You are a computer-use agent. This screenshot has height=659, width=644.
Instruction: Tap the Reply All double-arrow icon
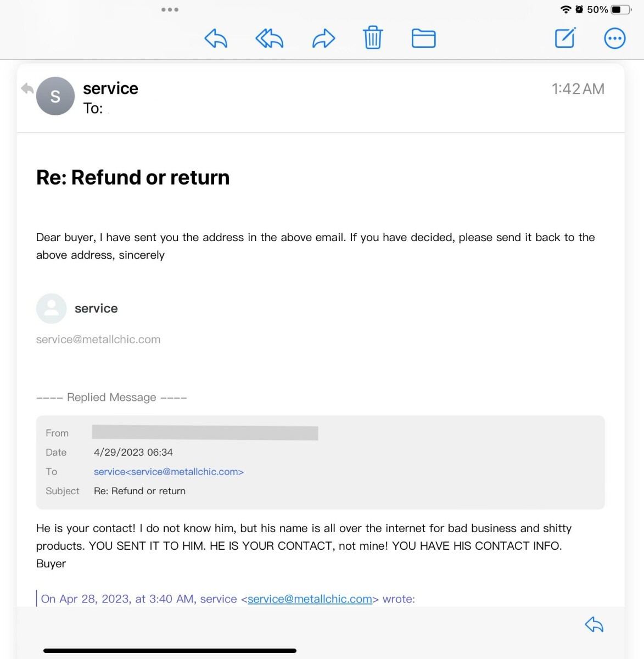(x=270, y=38)
